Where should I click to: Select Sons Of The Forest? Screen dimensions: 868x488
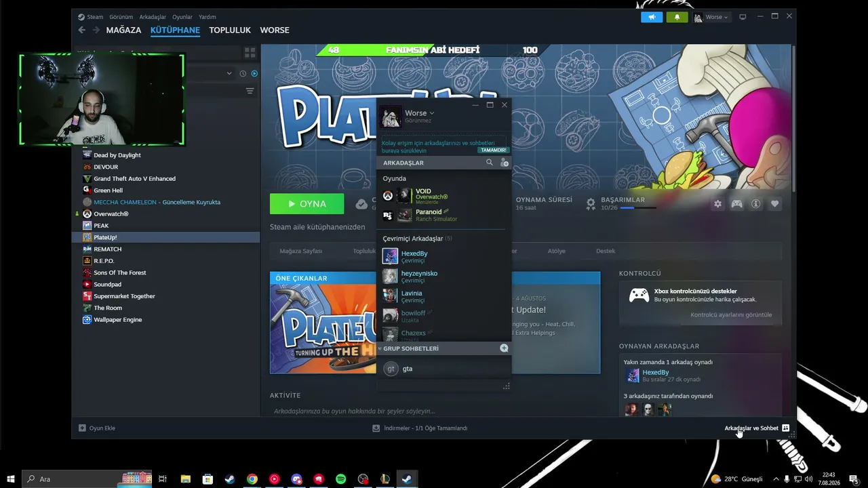pyautogui.click(x=120, y=272)
